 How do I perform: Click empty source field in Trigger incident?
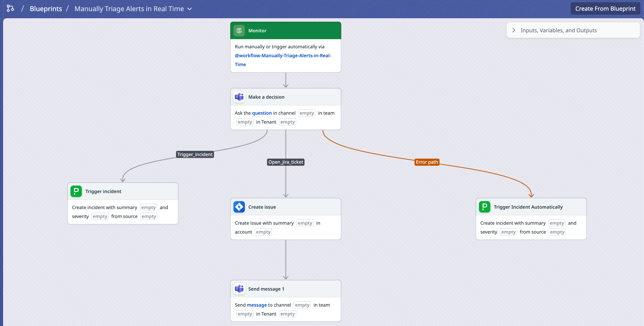point(149,216)
